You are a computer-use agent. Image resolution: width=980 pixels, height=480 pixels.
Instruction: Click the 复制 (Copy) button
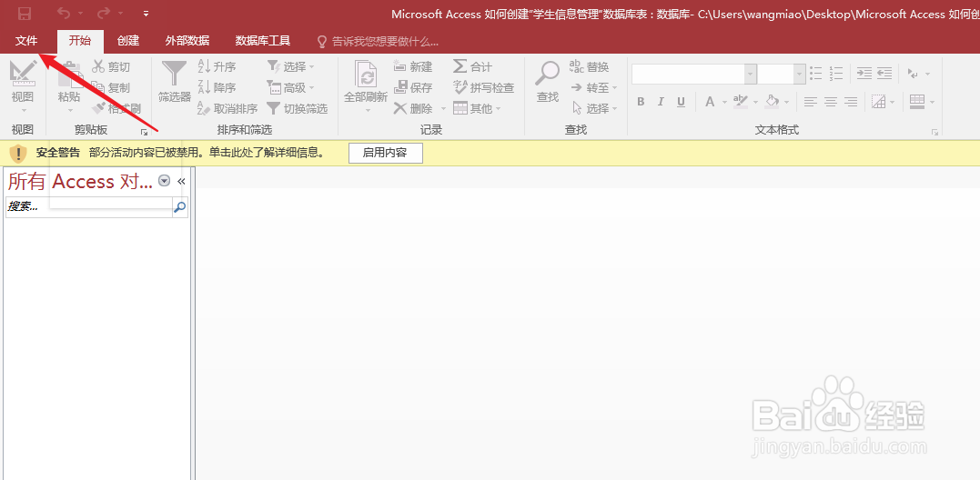click(x=111, y=88)
